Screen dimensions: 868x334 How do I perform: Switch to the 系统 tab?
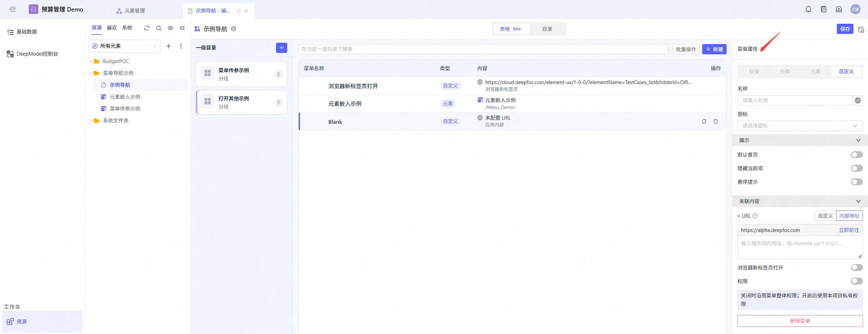point(127,28)
